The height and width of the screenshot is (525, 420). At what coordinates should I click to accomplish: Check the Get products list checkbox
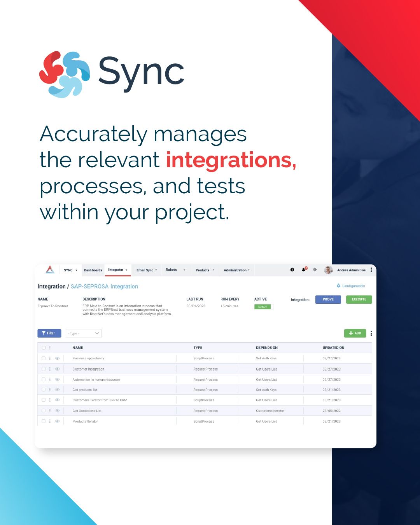[44, 389]
